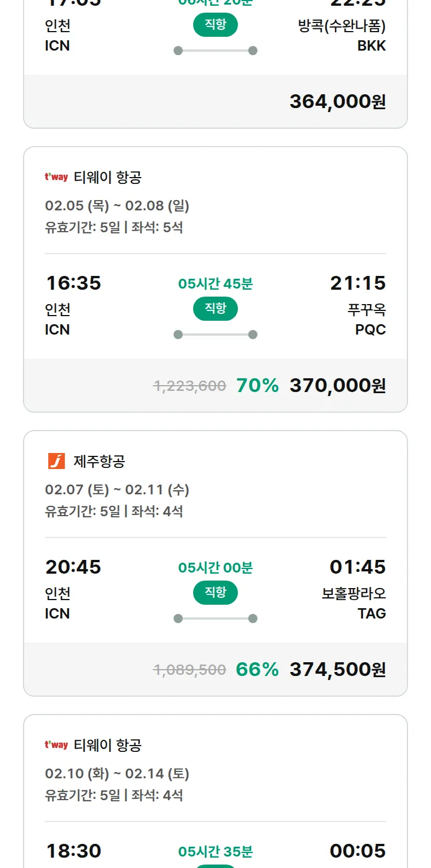Viewport: 431px width, 868px height.
Task: Click the 70% discount label
Action: (257, 386)
